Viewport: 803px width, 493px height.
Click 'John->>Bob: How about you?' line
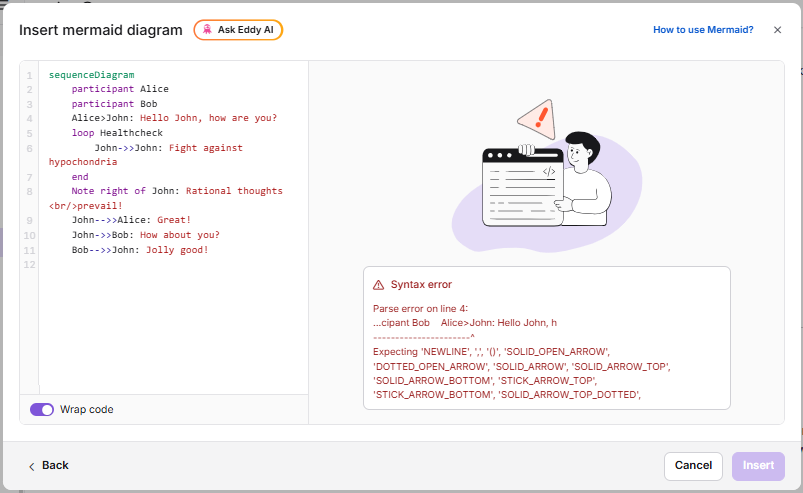[x=145, y=235]
